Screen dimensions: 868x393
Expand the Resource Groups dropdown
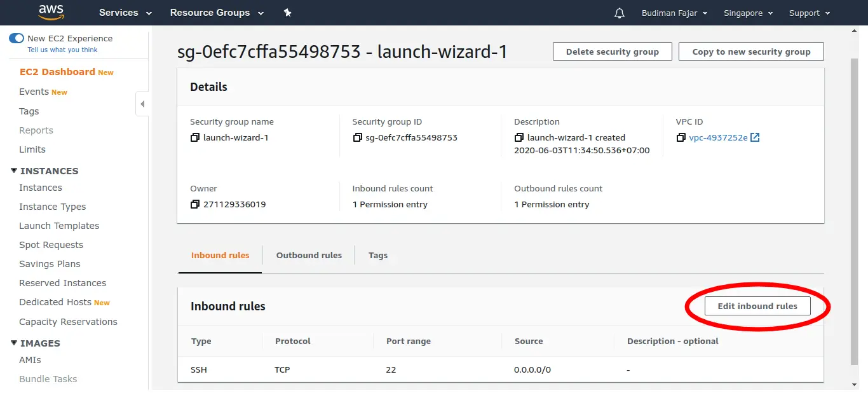click(x=215, y=13)
